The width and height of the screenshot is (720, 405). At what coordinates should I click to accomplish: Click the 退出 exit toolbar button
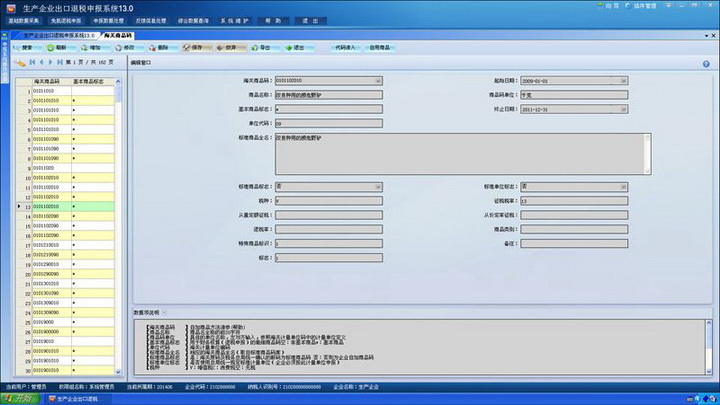298,48
